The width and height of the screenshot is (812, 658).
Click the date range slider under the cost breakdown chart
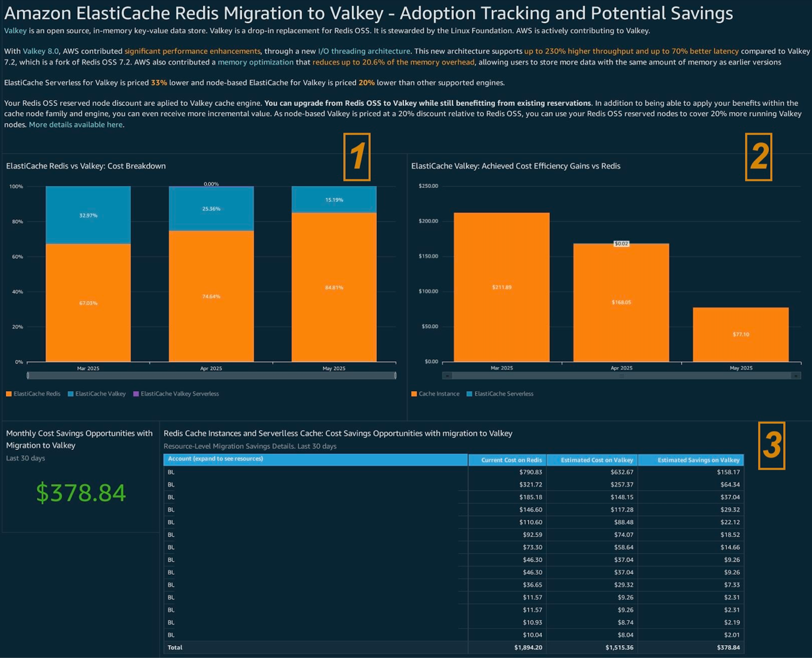tap(211, 375)
